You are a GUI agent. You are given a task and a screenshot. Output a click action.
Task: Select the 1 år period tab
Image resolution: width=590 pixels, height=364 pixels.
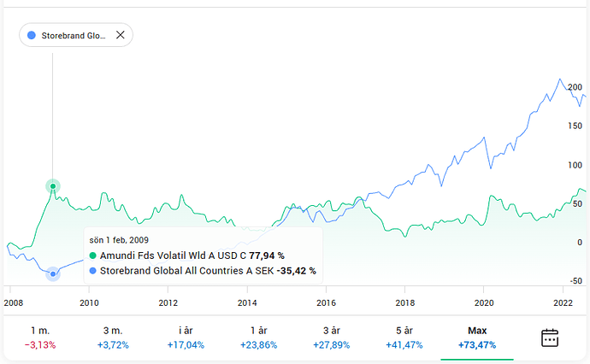(x=261, y=338)
